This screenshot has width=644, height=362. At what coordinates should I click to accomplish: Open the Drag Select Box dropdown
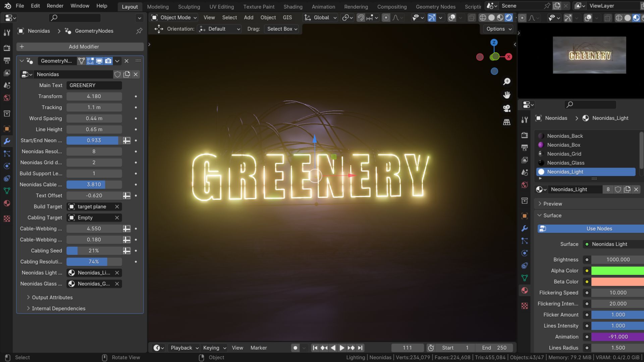282,29
